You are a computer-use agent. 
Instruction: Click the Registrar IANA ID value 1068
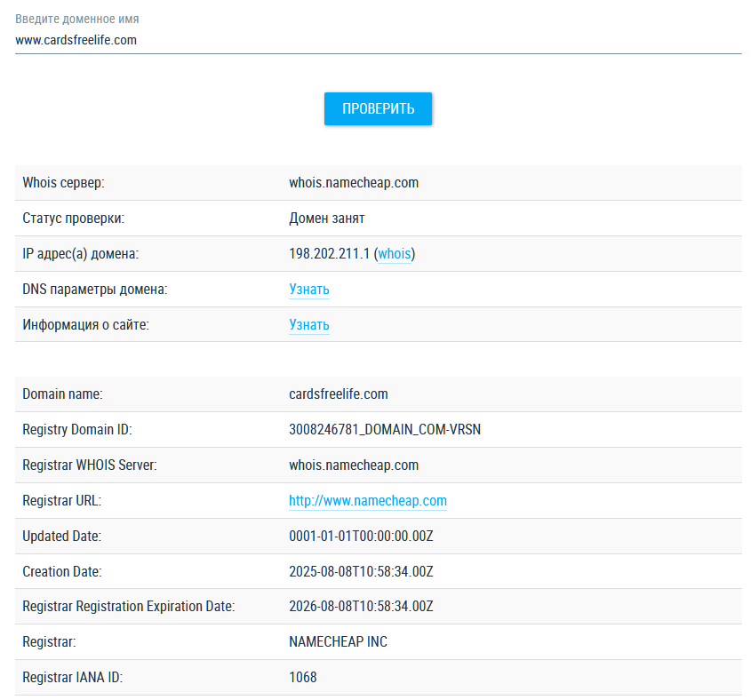pyautogui.click(x=302, y=678)
